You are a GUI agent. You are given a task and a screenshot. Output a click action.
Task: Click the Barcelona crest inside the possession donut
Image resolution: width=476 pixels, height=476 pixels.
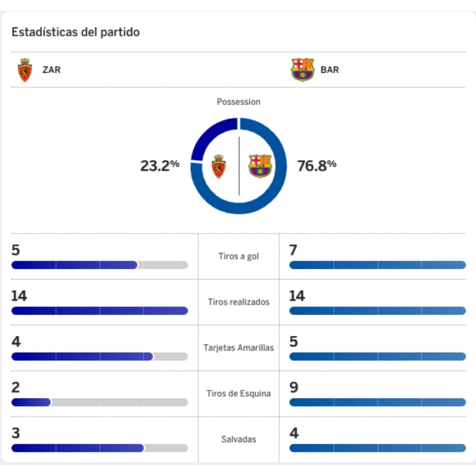coord(260,166)
